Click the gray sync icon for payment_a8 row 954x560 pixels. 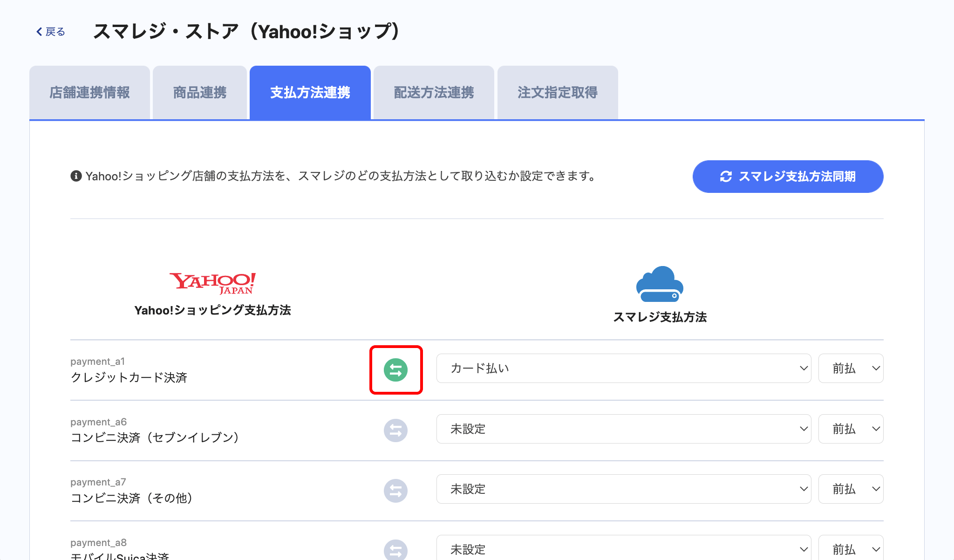395,550
